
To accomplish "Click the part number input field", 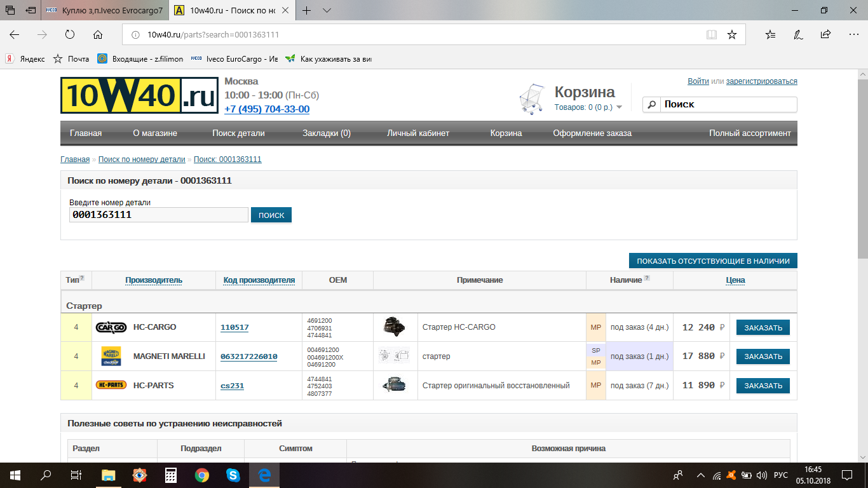I will [x=159, y=215].
